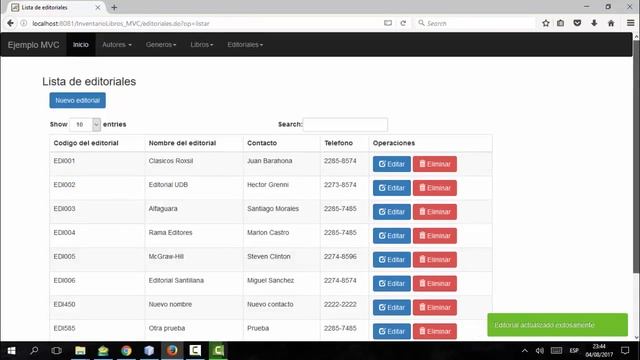Bookmark this page with the star icon

coord(546,23)
